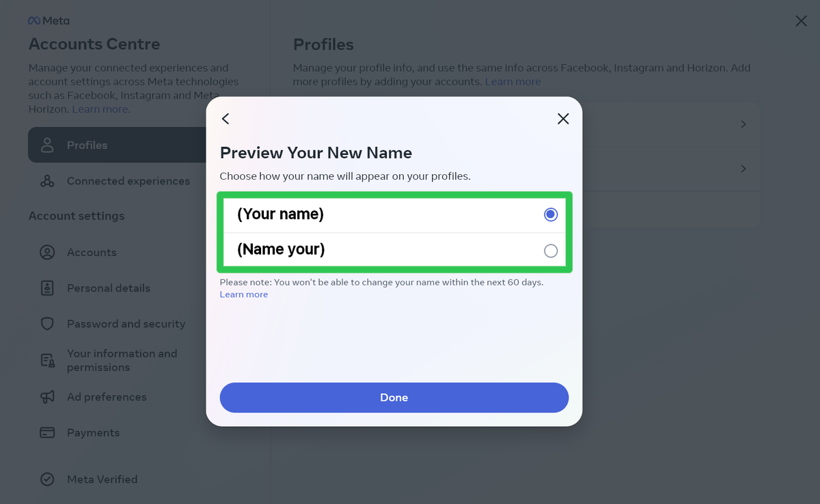The width and height of the screenshot is (820, 504).
Task: Open Connected experiences via its icon
Action: pyautogui.click(x=46, y=180)
